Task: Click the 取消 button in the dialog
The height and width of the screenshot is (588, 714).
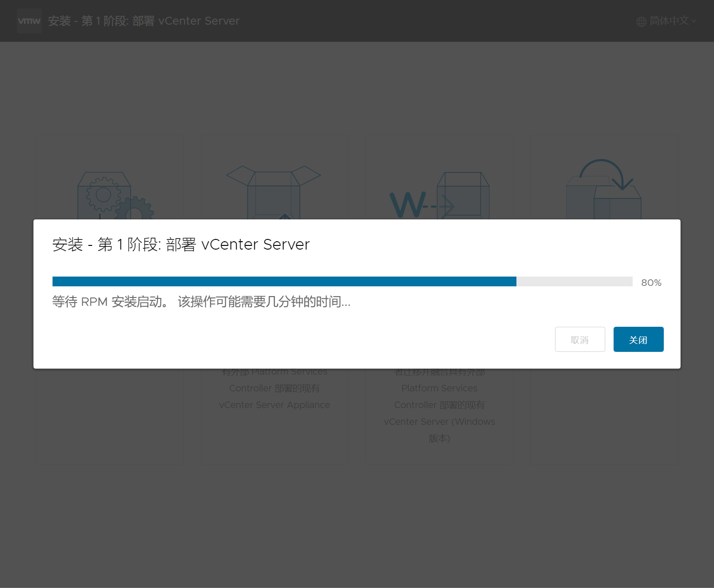Action: 580,339
